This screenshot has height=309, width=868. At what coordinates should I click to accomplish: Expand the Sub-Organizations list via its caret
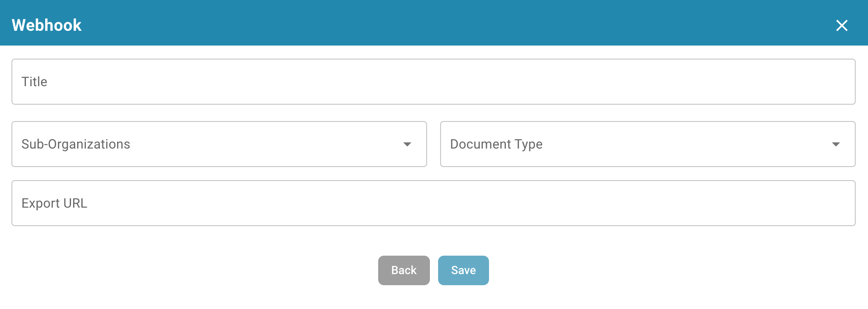click(x=407, y=144)
